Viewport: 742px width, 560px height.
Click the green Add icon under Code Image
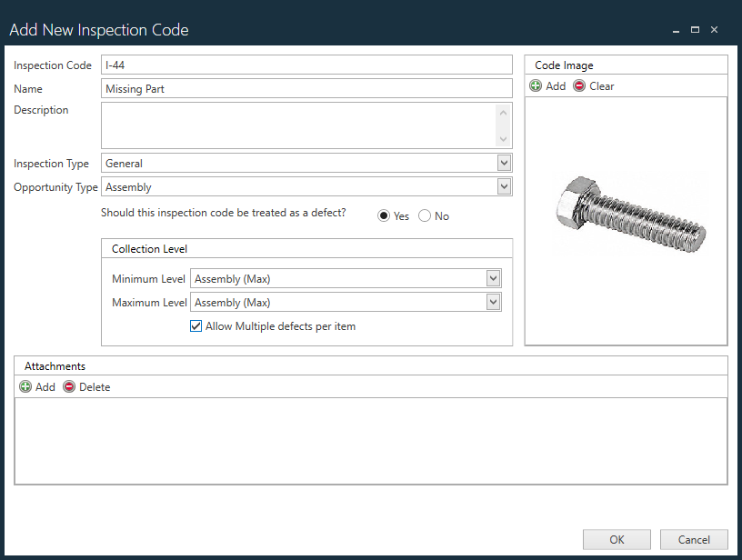[x=536, y=85]
